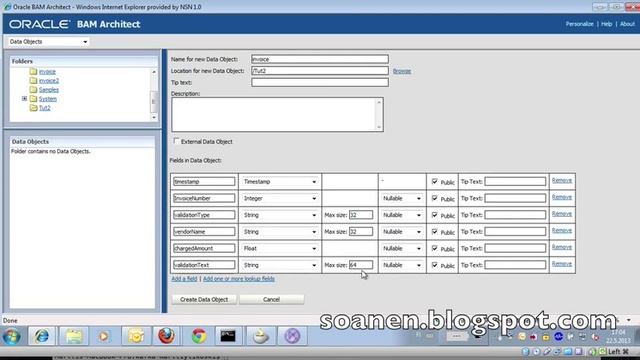This screenshot has width=640, height=360.
Task: Open Firefox from taskbar
Action: tap(166, 336)
